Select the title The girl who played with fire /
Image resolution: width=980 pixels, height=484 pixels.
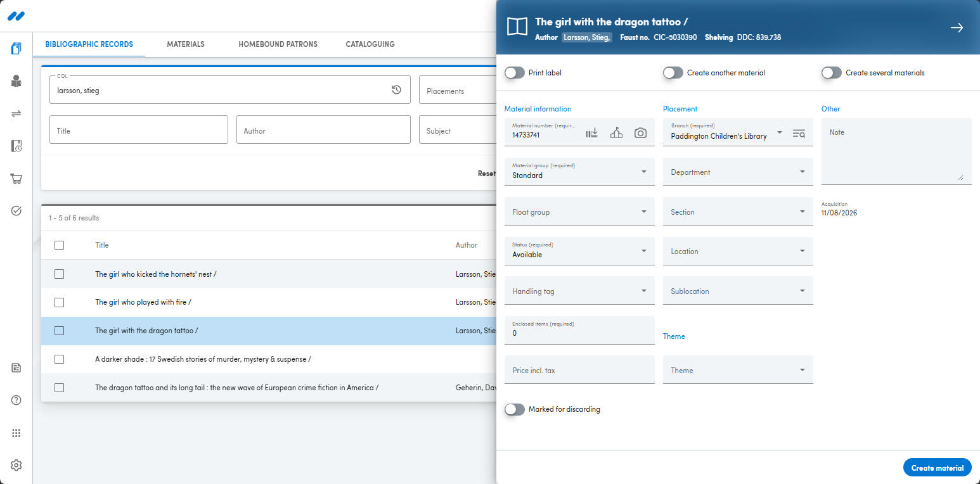click(x=143, y=302)
